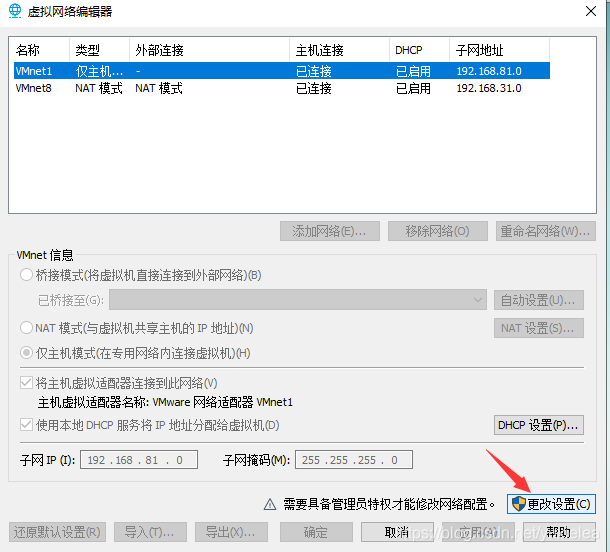The width and height of the screenshot is (610, 552).
Task: Click the DHCP column header
Action: coord(419,50)
